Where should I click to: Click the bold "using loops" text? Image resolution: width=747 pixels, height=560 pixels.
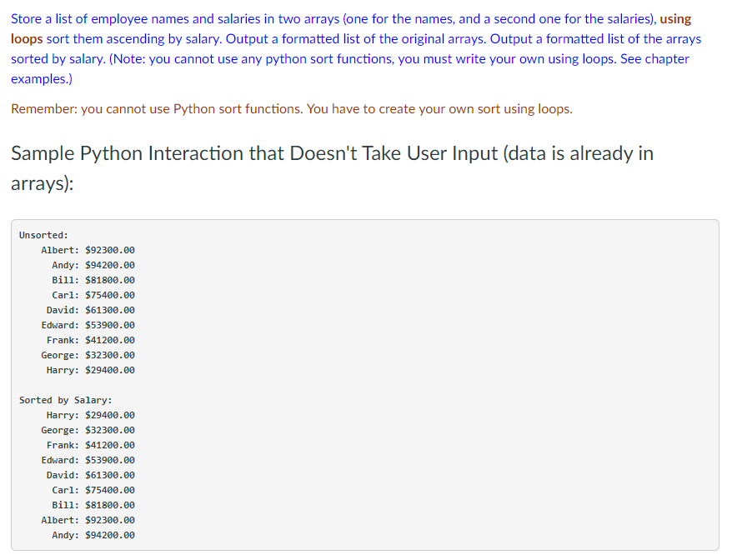point(675,18)
